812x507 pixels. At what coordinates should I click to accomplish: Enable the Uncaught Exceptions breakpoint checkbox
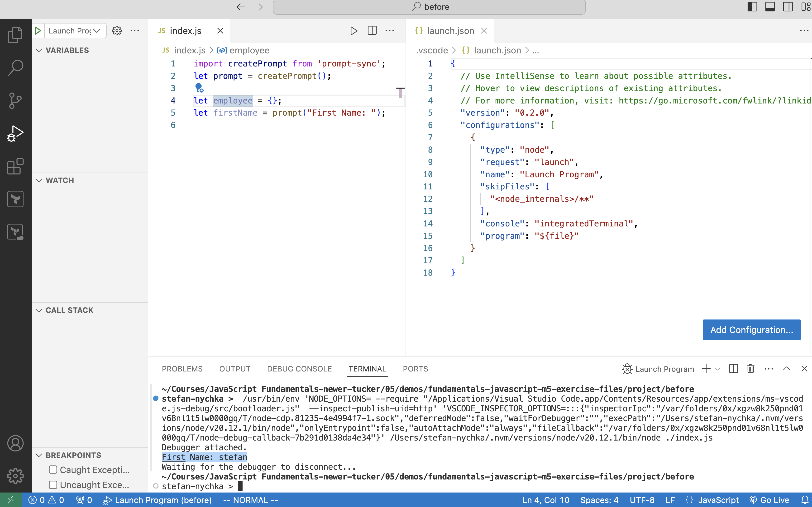(x=53, y=485)
